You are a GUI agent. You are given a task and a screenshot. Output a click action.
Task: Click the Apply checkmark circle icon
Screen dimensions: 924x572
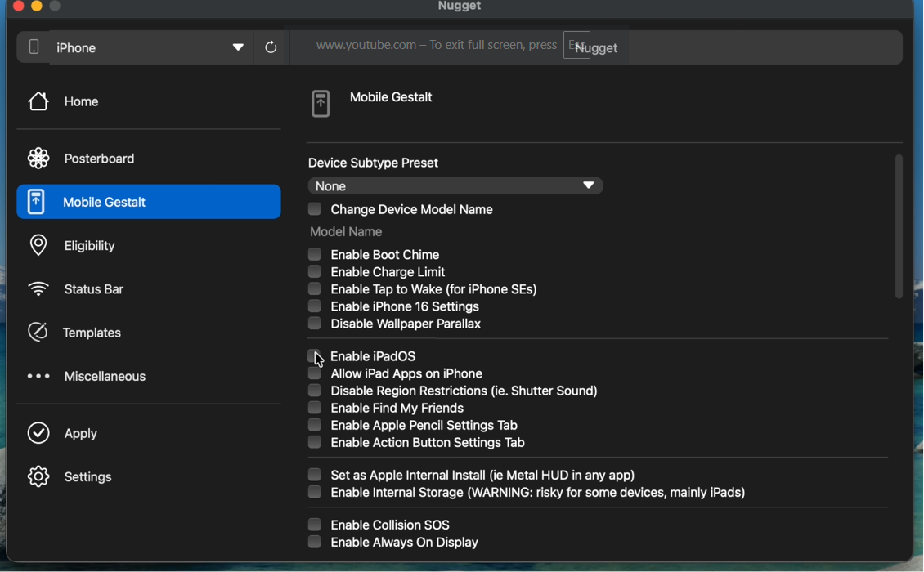pyautogui.click(x=38, y=433)
